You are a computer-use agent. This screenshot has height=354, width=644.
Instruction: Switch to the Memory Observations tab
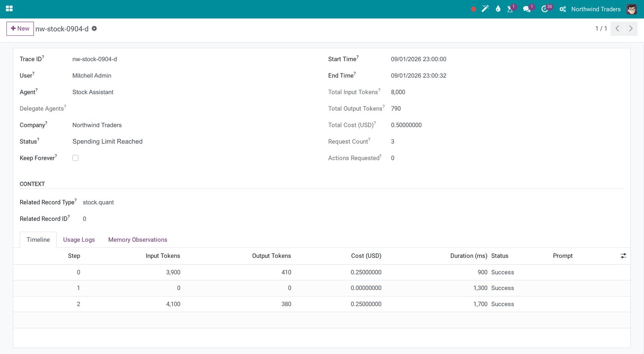(x=138, y=240)
